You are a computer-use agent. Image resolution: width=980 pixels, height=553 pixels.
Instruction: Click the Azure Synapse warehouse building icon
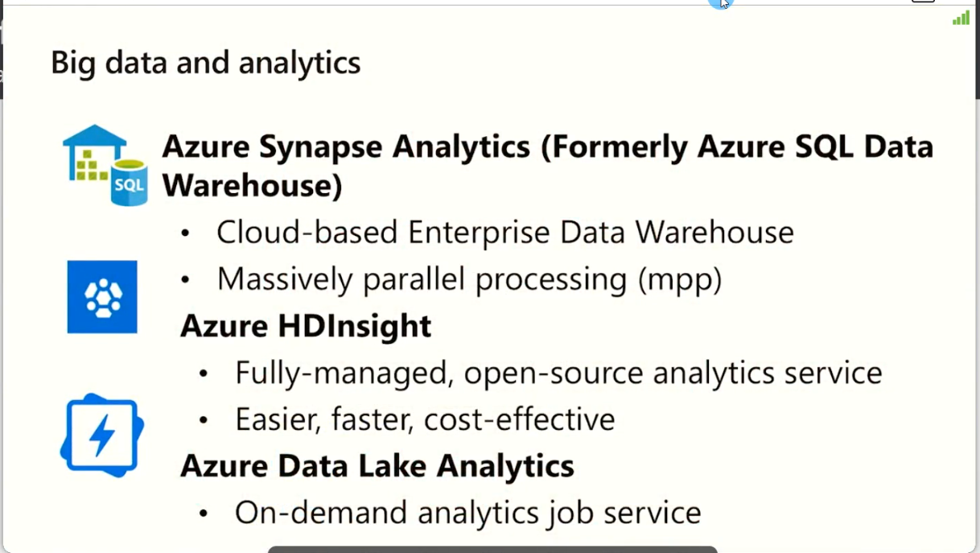[93, 151]
